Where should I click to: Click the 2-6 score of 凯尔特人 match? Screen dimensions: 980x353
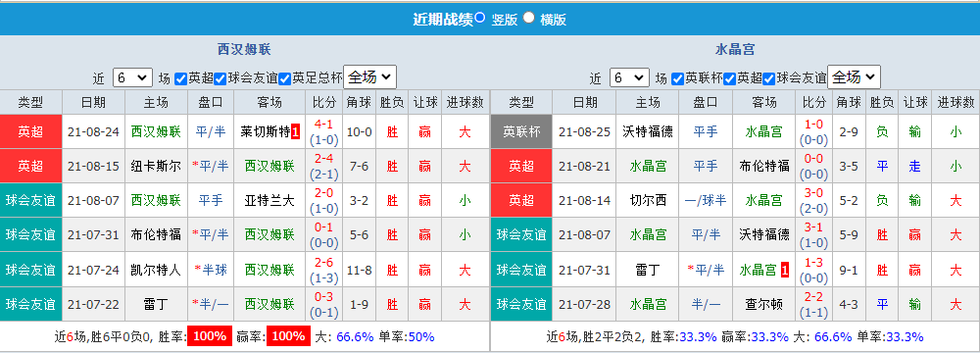click(323, 264)
